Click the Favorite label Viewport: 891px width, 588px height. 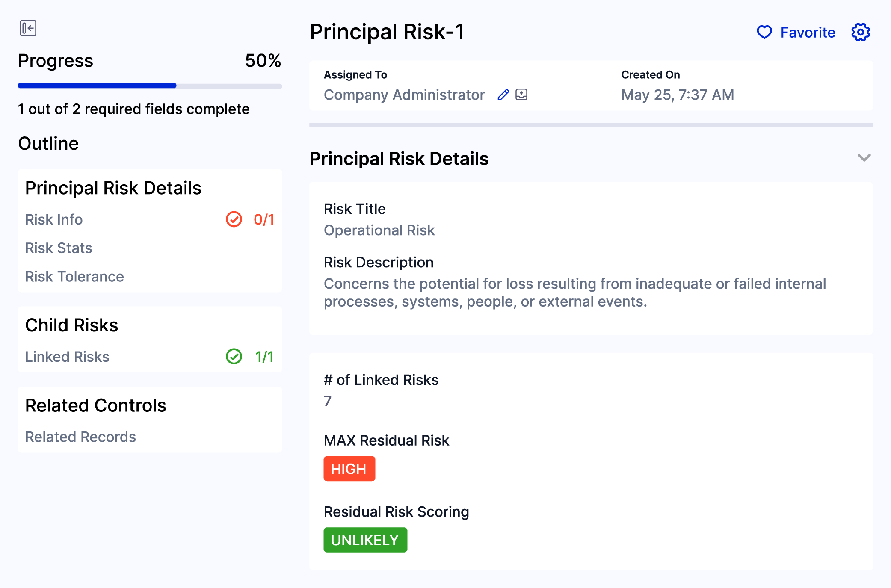(808, 33)
